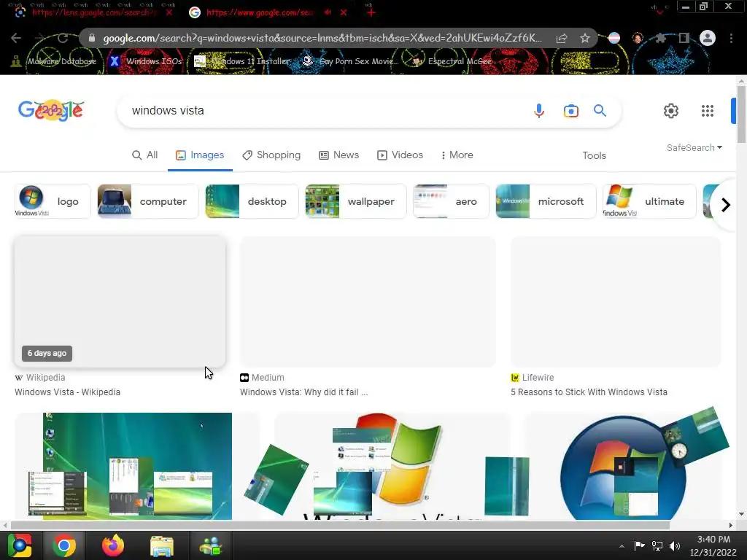747x560 pixels.
Task: Filter images by desktop chip
Action: [x=252, y=201]
